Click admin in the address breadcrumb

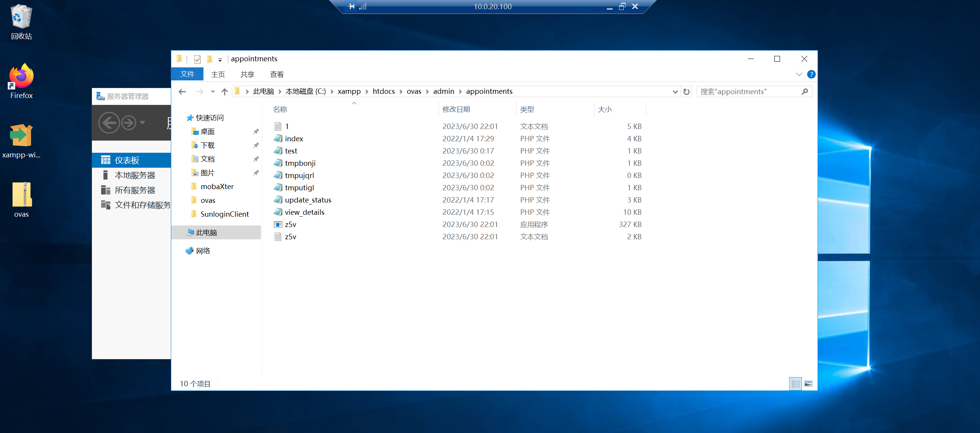coord(444,92)
